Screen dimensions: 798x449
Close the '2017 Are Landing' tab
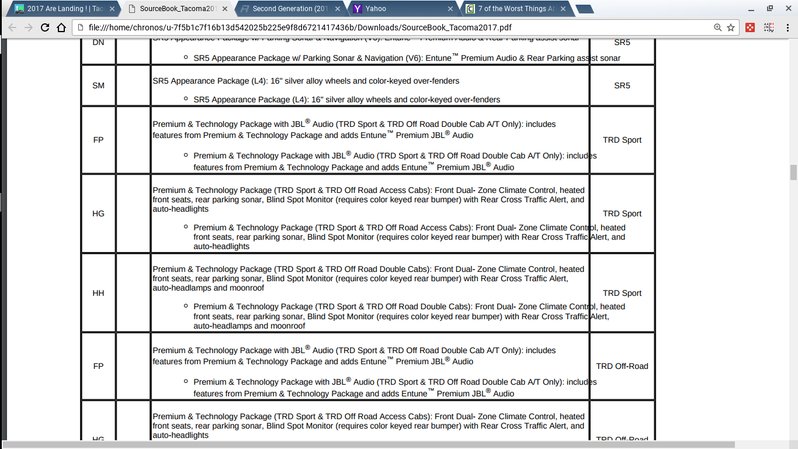tap(112, 9)
